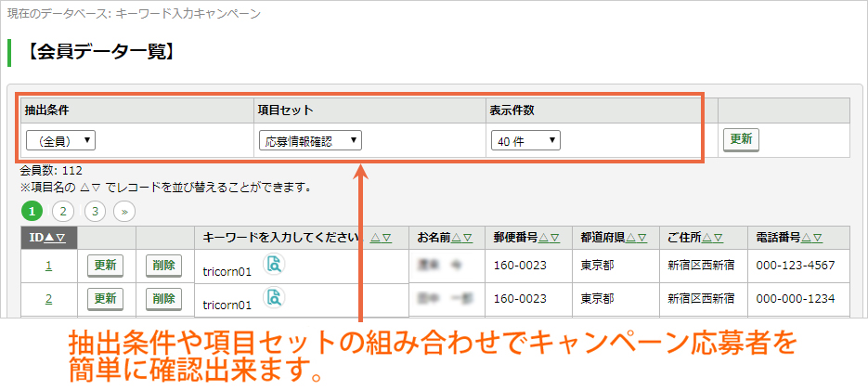The height and width of the screenshot is (390, 868).
Task: Sort records by ご住所 △▽
Action: click(712, 238)
